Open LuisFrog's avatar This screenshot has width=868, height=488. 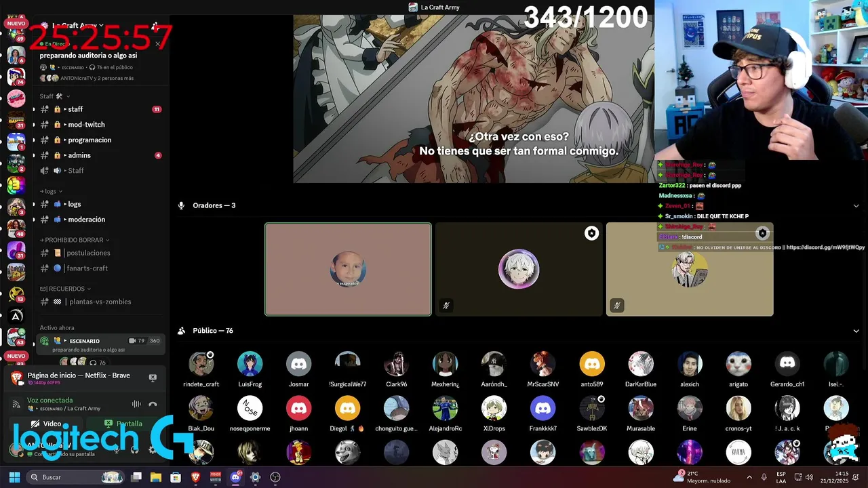pyautogui.click(x=250, y=364)
